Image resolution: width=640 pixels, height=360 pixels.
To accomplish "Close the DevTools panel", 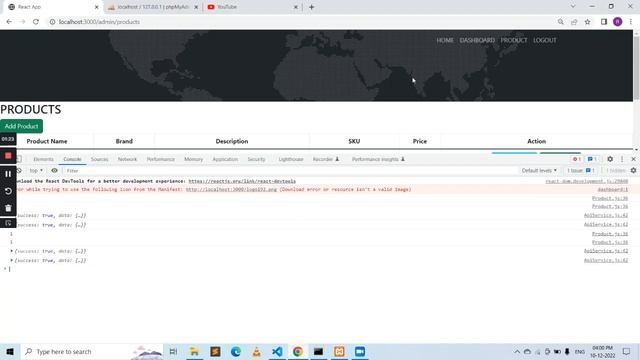I will 633,159.
